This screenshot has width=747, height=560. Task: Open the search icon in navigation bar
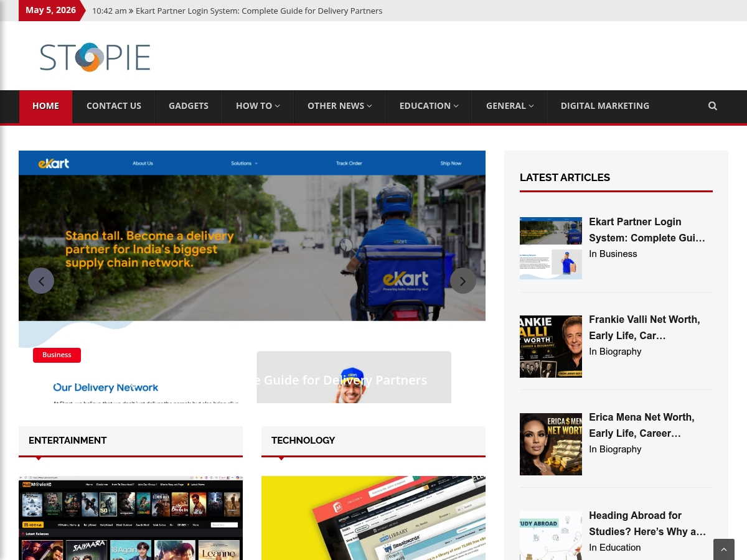713,106
